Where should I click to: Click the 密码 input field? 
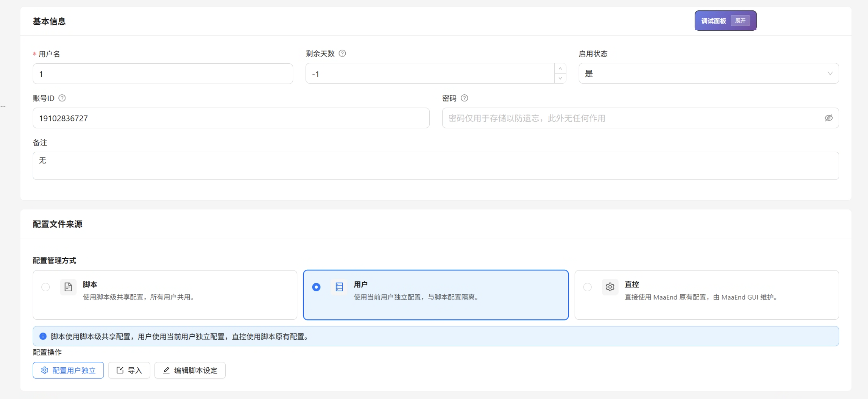pyautogui.click(x=641, y=118)
